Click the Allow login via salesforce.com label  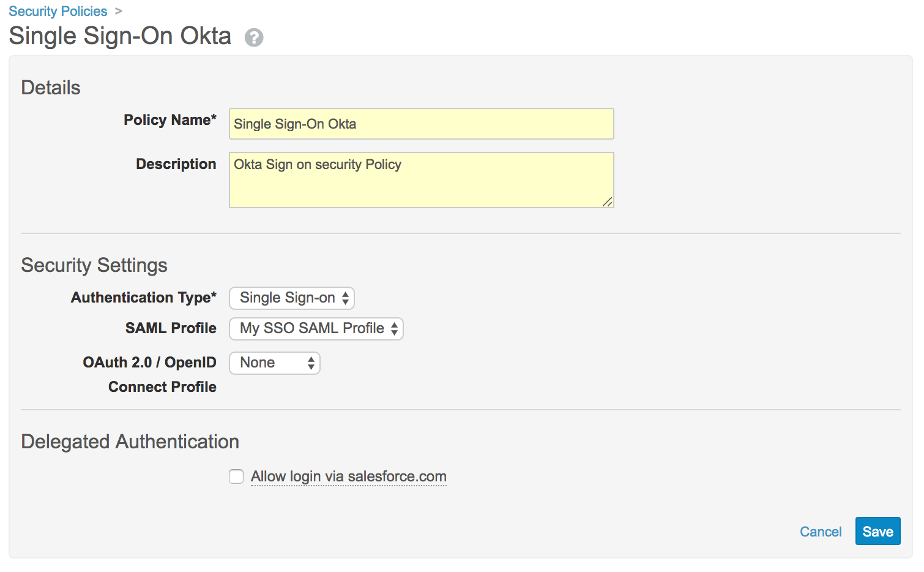(x=349, y=476)
